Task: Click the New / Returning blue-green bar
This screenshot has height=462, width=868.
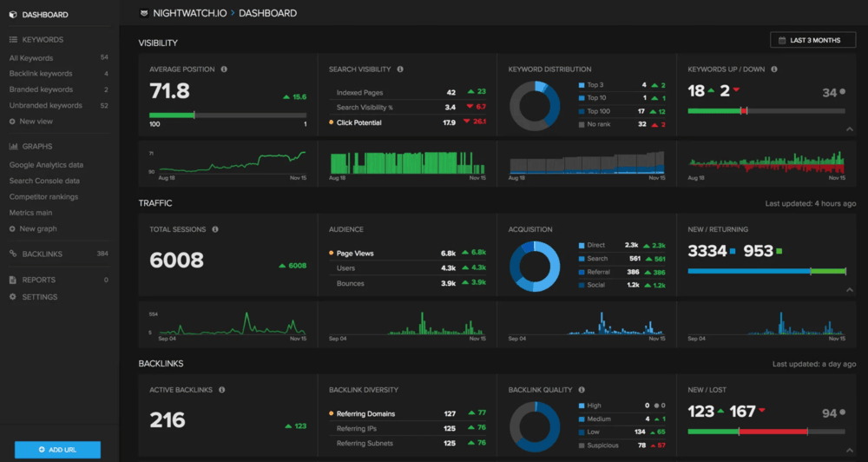Action: coord(766,272)
